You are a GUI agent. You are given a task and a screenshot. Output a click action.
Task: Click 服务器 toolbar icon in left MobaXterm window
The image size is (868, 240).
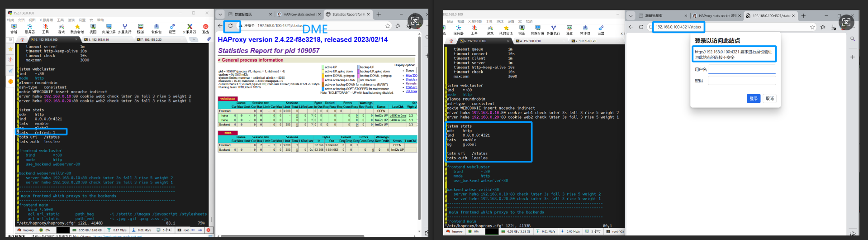pyautogui.click(x=30, y=29)
